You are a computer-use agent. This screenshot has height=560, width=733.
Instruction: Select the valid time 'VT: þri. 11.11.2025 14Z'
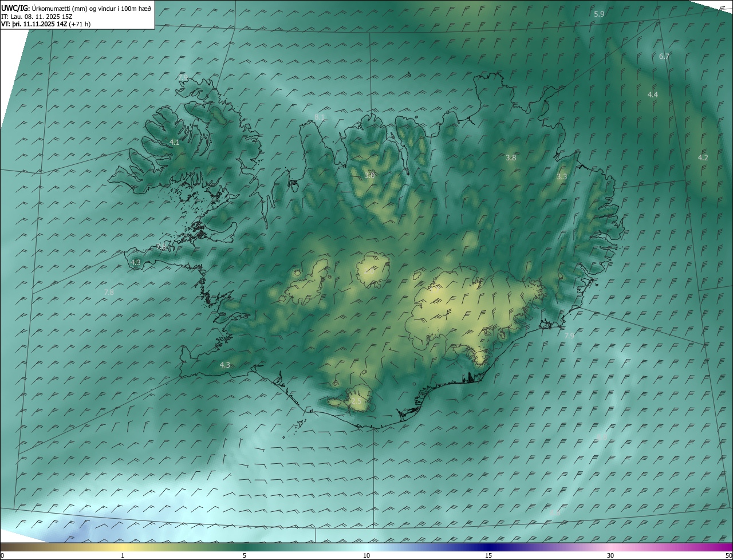[x=34, y=24]
